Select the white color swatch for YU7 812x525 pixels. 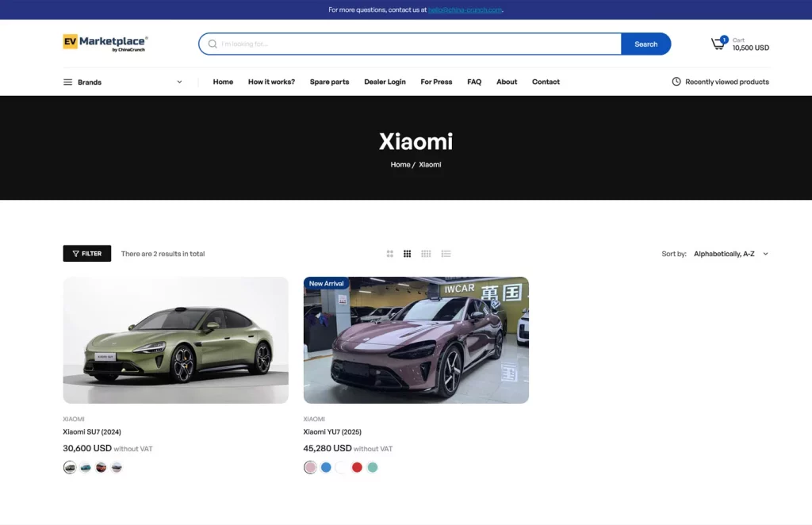(x=341, y=468)
